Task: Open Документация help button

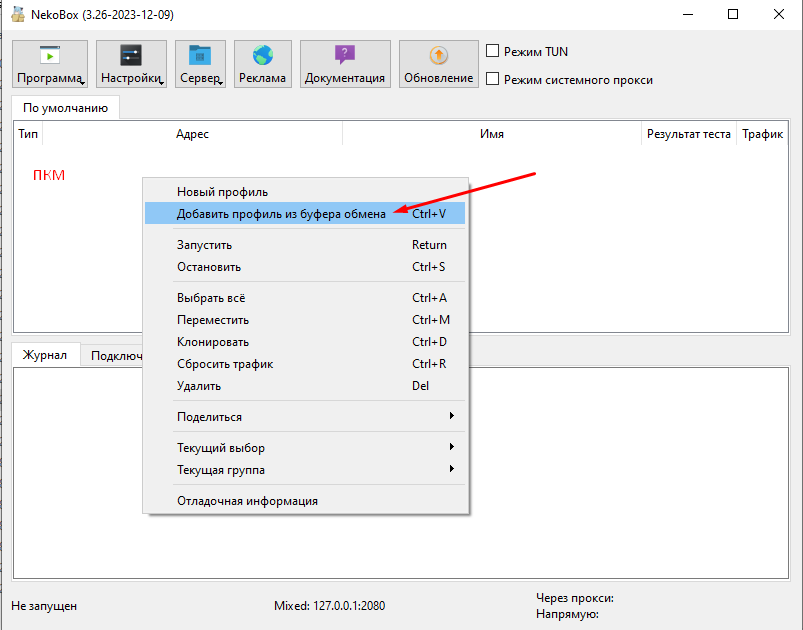Action: click(344, 64)
